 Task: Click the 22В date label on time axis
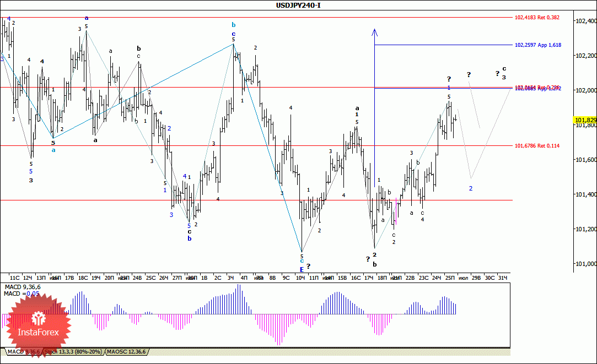(x=410, y=278)
